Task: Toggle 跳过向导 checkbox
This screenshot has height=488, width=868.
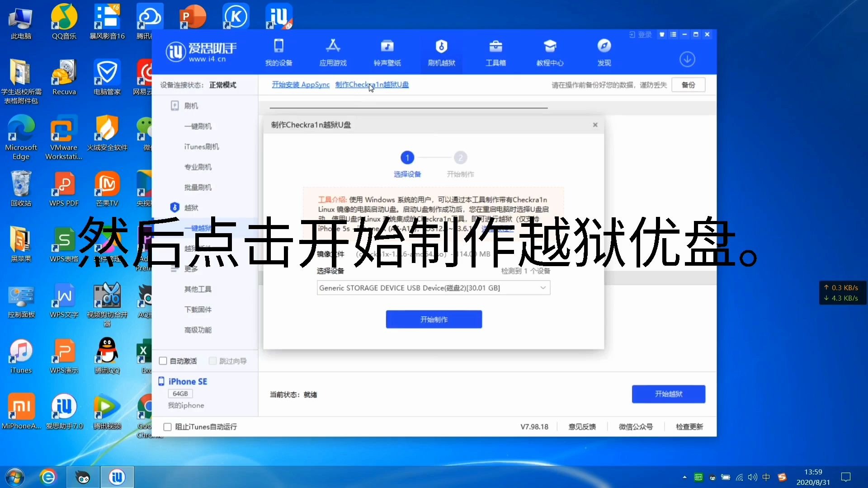Action: (x=212, y=361)
